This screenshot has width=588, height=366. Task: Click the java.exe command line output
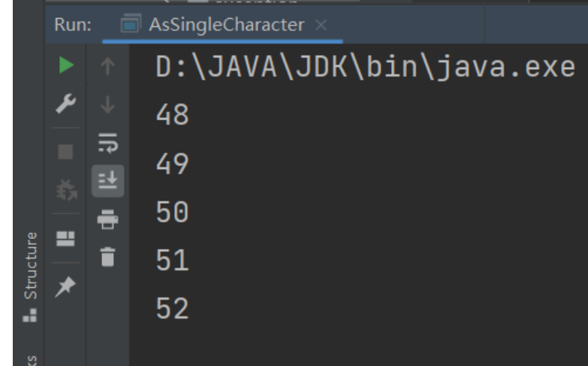click(365, 68)
